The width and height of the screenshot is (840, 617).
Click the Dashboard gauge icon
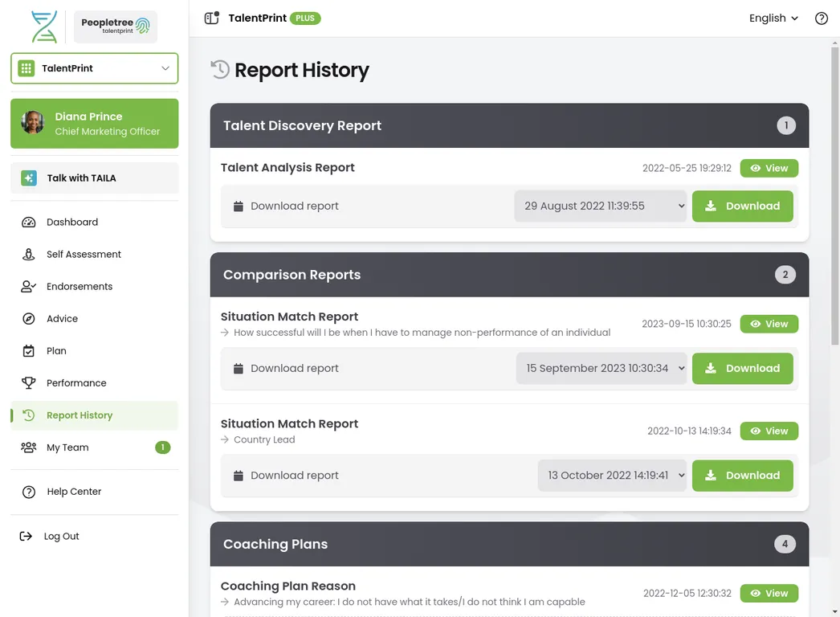pyautogui.click(x=28, y=222)
